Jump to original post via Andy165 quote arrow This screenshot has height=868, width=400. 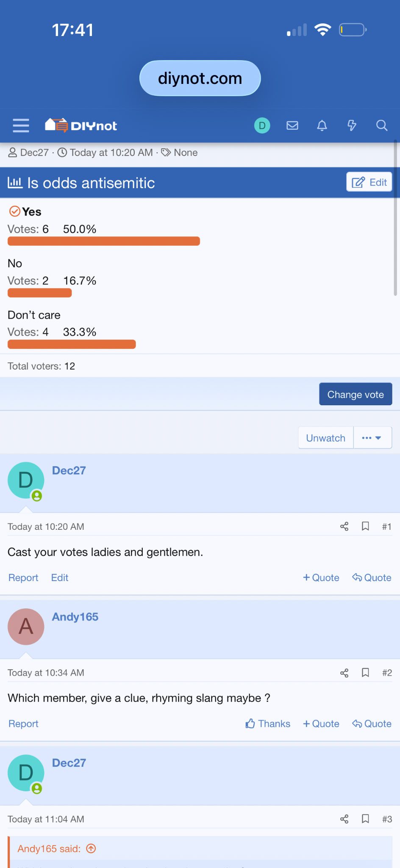(91, 849)
